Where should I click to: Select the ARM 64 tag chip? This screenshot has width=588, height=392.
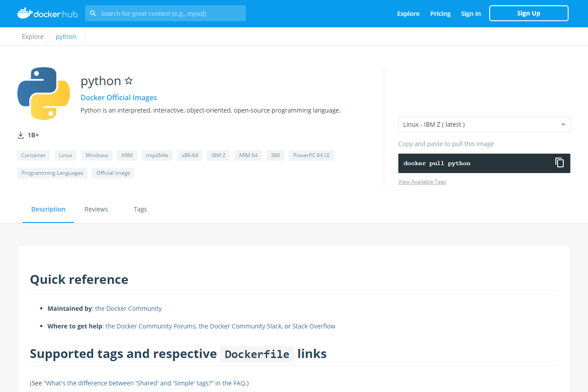(x=248, y=155)
